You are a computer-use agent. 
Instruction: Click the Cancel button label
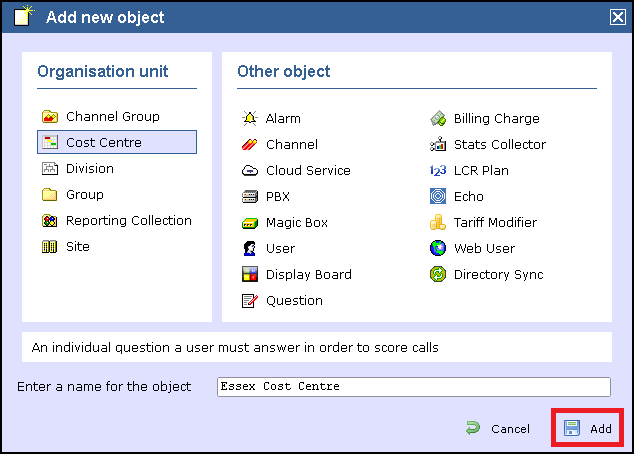point(510,429)
